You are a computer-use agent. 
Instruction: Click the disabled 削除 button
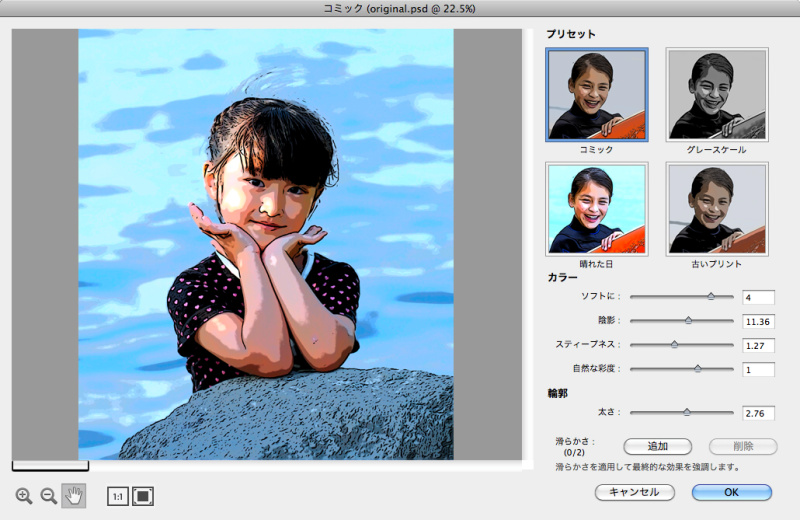pos(743,446)
